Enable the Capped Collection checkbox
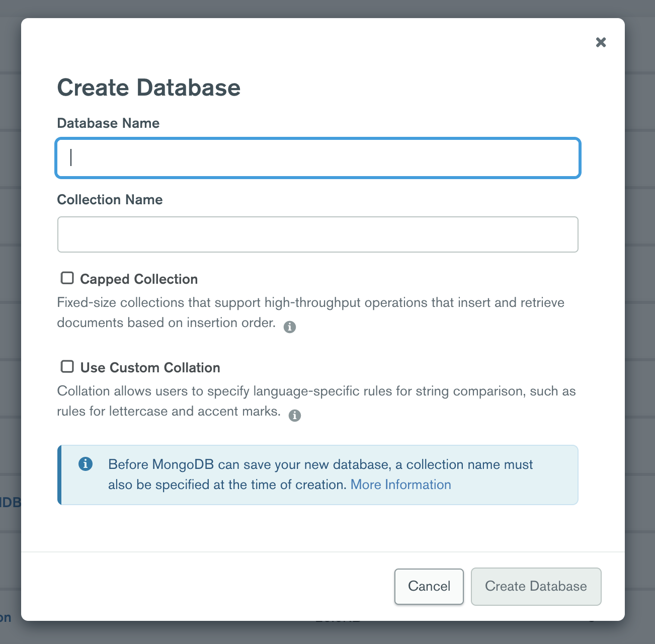This screenshot has height=644, width=655. tap(67, 278)
